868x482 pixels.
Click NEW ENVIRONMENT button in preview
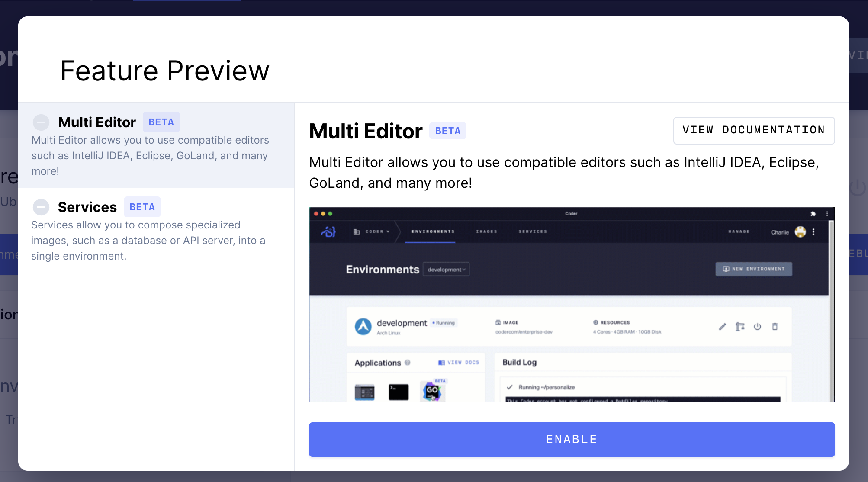pos(754,269)
